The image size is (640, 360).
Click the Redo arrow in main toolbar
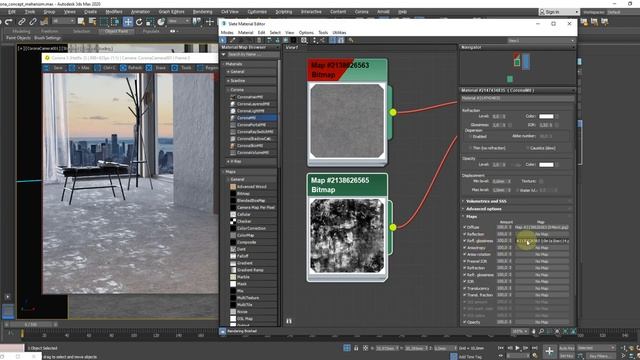coord(9,22)
